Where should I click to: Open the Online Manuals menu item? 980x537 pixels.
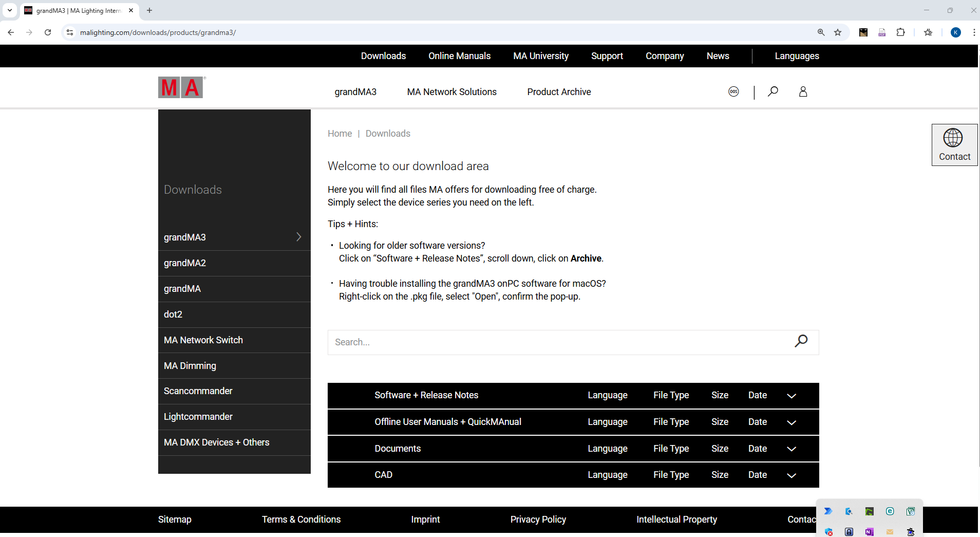459,56
